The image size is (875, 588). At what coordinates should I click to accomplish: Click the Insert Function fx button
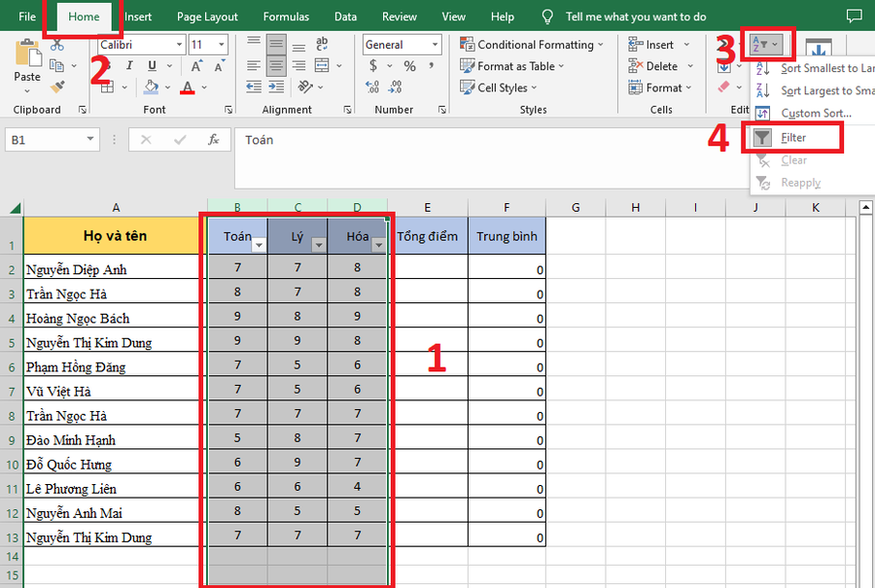tap(213, 140)
